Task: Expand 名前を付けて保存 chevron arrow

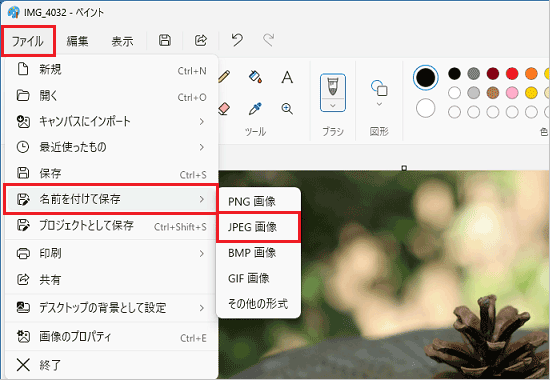Action: 202,199
